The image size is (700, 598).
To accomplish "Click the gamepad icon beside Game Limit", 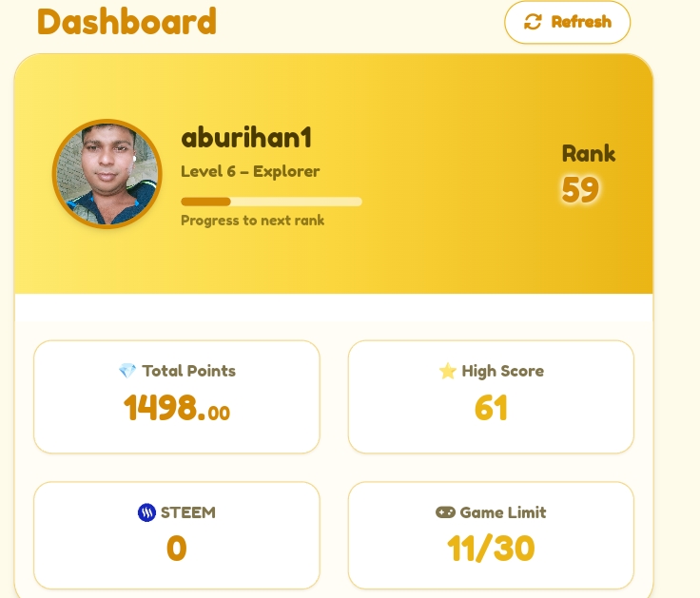I will pos(445,512).
